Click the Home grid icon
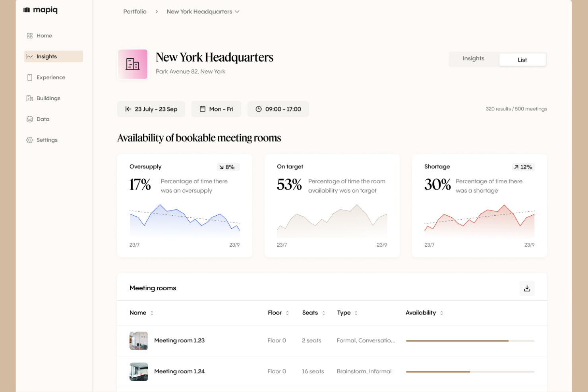588x392 pixels. click(x=30, y=36)
